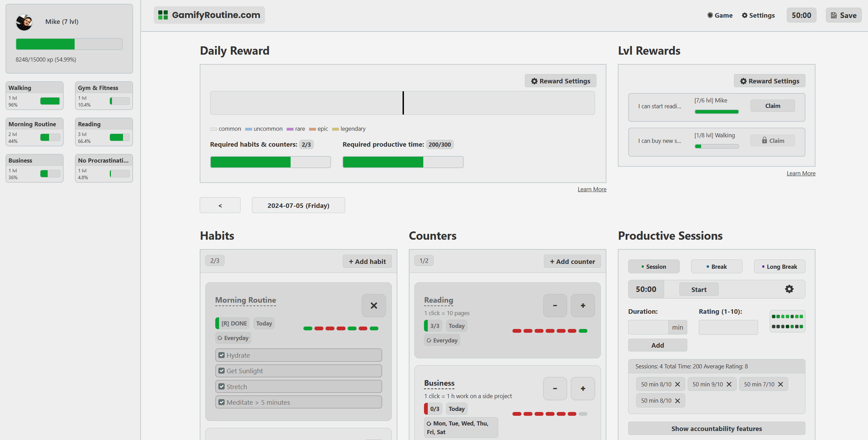Screen dimensions: 868x440
Task: Click the Morning Routine habit title
Action: click(246, 300)
